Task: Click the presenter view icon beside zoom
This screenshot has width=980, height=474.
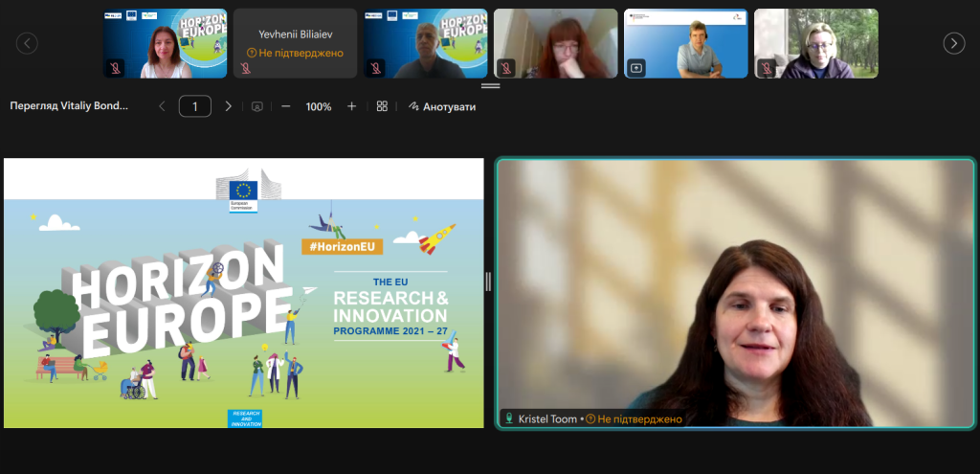Action: 256,106
